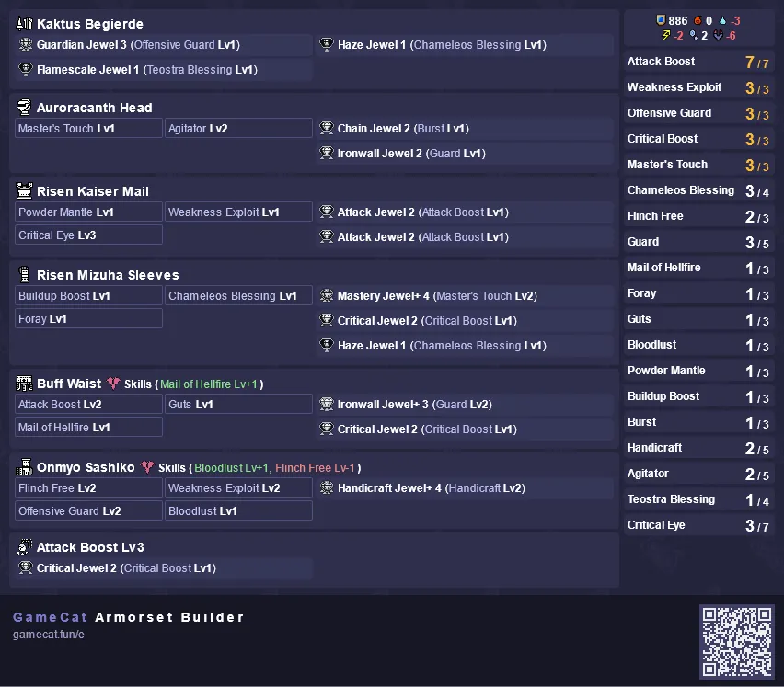Click the GameCat Armorset Builder title
This screenshot has height=687, width=784.
(129, 617)
